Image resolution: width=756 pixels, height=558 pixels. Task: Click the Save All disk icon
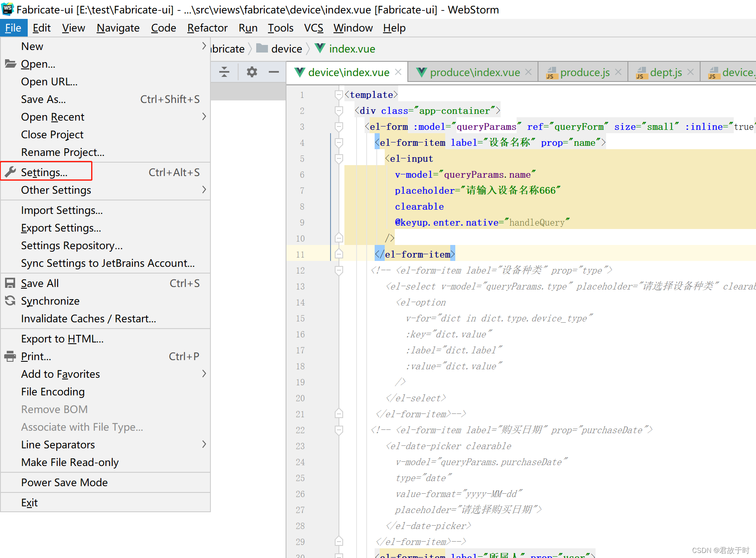click(x=10, y=283)
